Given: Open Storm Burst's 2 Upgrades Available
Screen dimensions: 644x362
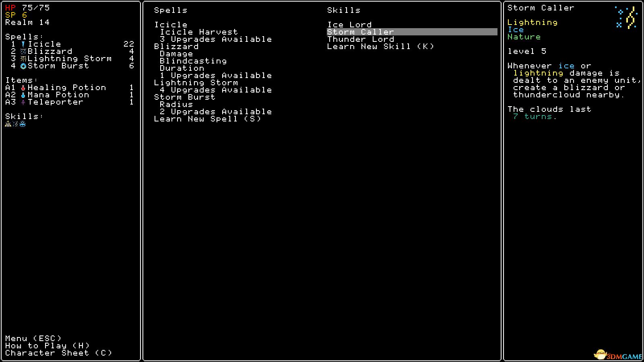Looking at the screenshot, I should 216,111.
